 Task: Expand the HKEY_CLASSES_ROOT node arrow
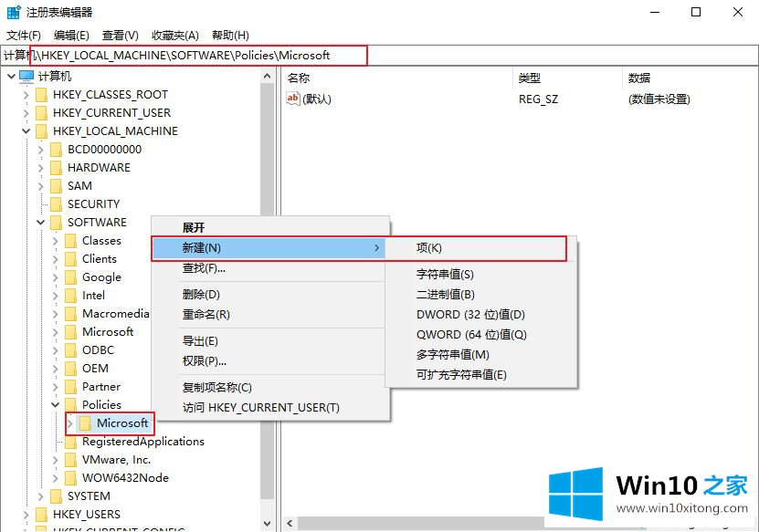click(26, 95)
